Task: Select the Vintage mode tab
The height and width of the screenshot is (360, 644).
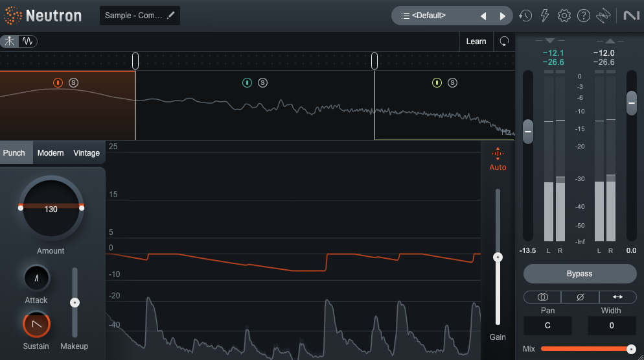Action: 86,153
